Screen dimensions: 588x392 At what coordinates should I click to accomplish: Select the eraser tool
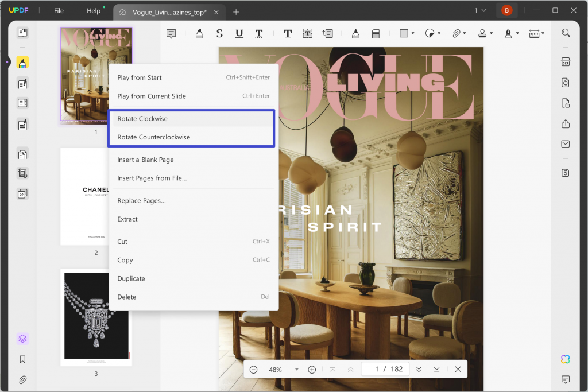coord(376,33)
